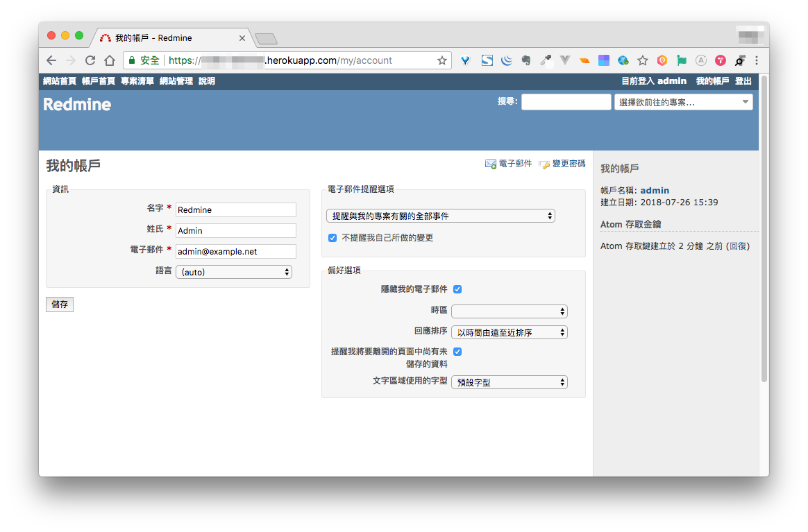
Task: Open Chrome three-dot menu
Action: click(757, 60)
